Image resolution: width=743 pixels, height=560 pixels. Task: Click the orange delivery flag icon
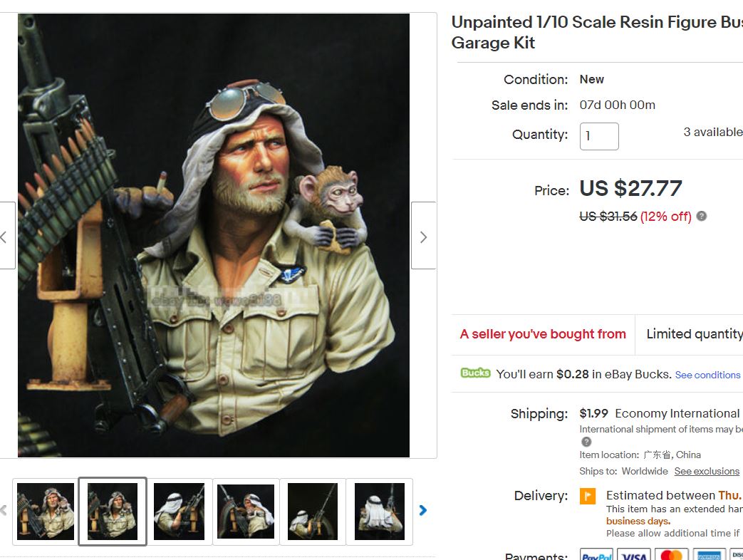pos(588,496)
